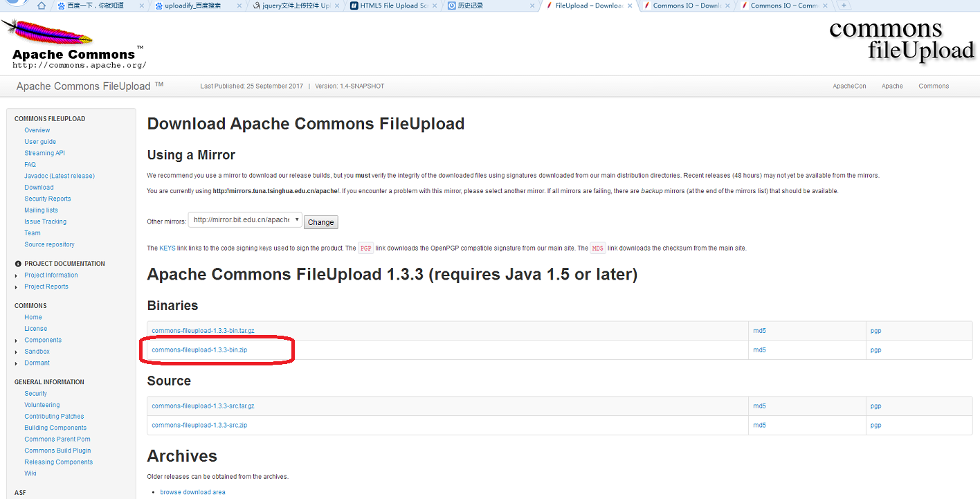Click the commons fileUpload logo image
This screenshot has height=499, width=980.
pos(902,40)
